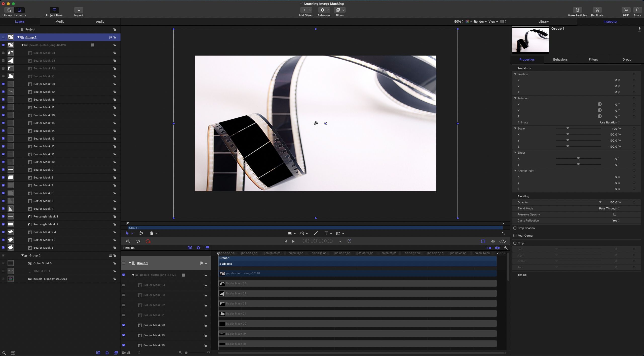Image resolution: width=644 pixels, height=356 pixels.
Task: Select the Text tool in canvas toolbar
Action: click(326, 233)
